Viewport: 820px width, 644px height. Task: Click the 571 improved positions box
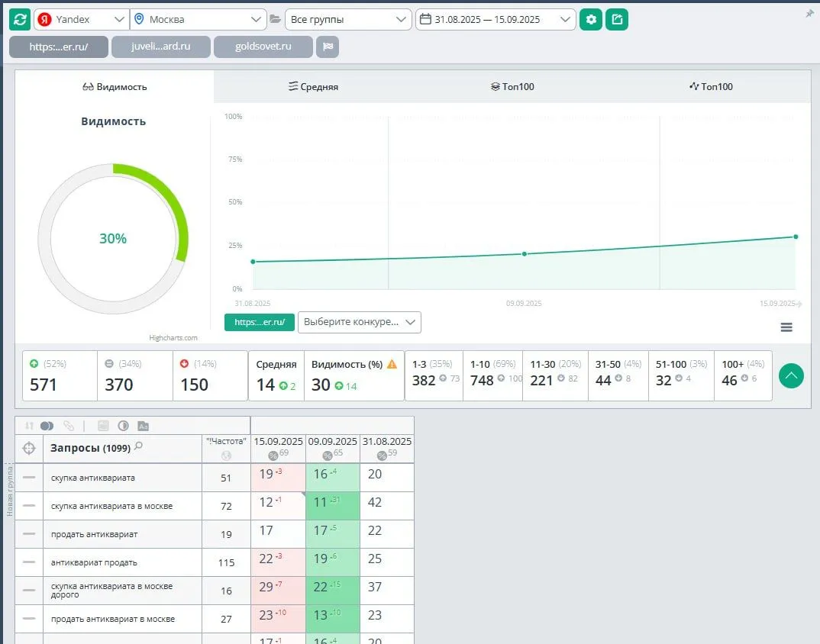pos(60,376)
